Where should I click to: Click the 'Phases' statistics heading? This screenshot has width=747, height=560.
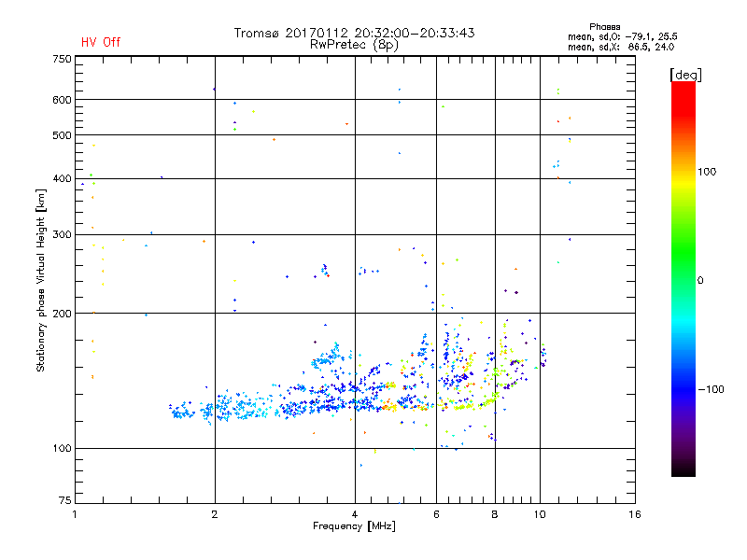pos(604,27)
